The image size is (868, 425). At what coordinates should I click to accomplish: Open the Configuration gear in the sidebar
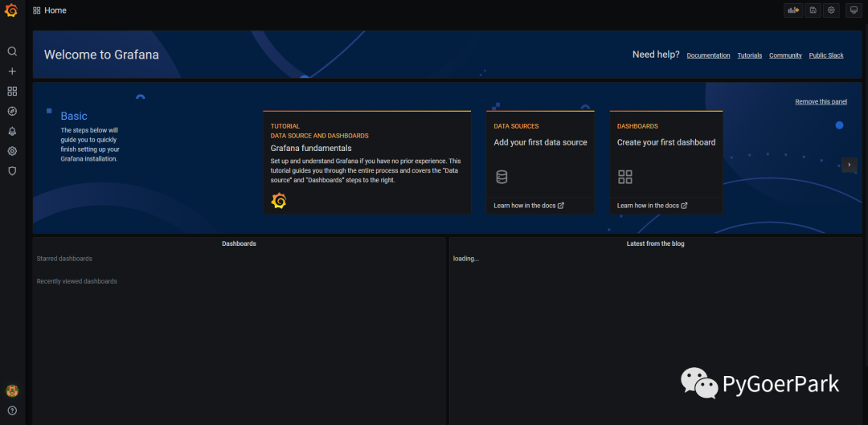point(12,151)
